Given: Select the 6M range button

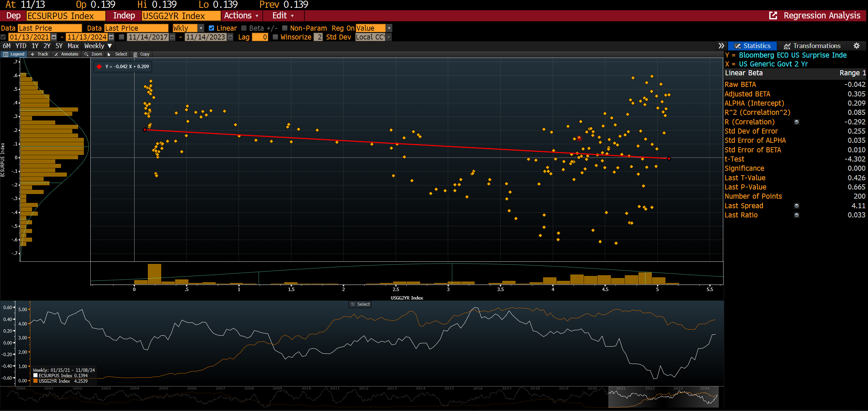Looking at the screenshot, I should coord(6,46).
